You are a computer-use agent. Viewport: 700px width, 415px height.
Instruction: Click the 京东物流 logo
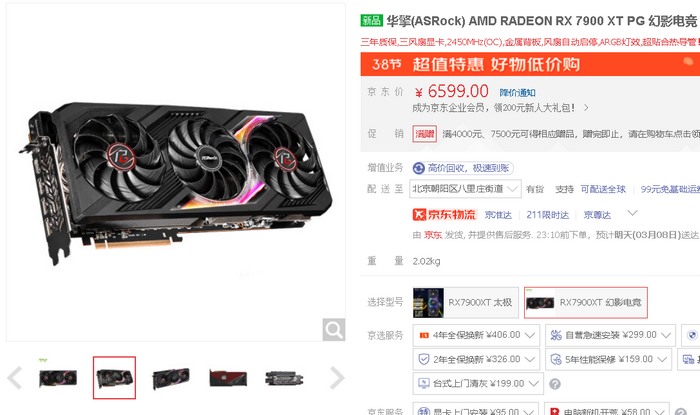pyautogui.click(x=445, y=215)
